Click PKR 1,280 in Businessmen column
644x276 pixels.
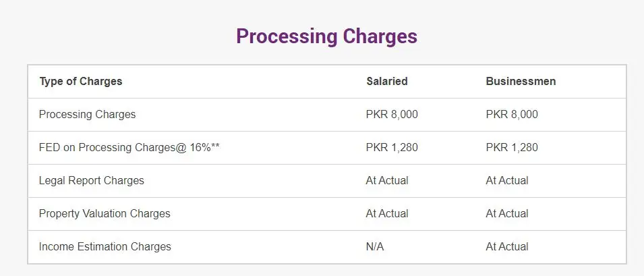click(x=512, y=147)
